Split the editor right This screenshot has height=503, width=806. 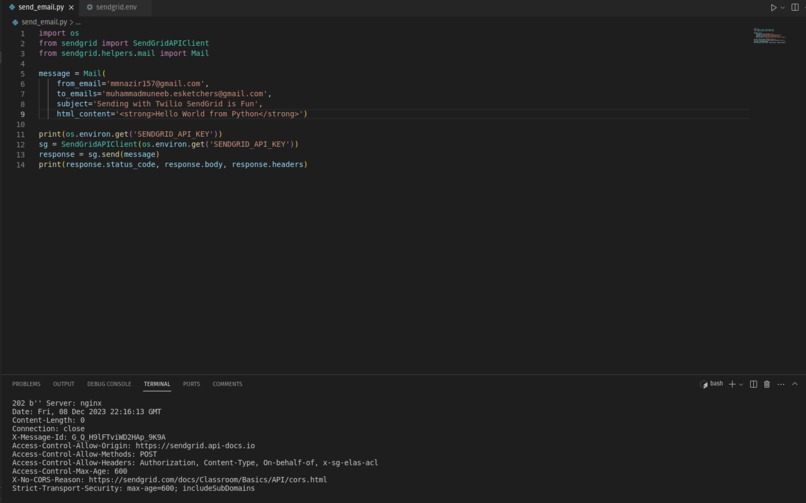(795, 8)
